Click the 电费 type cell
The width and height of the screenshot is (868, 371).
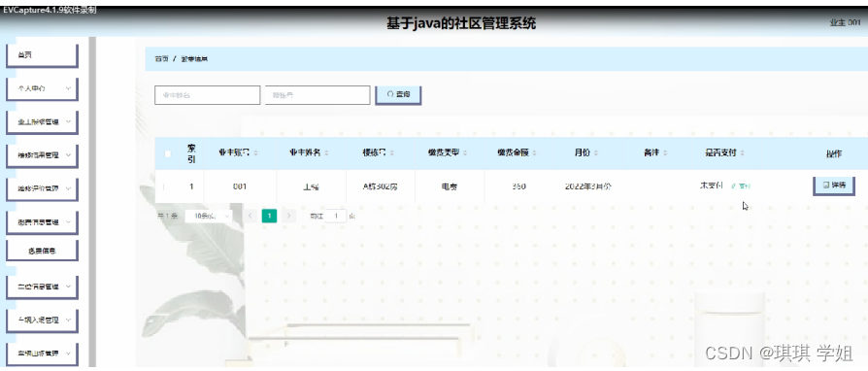[449, 186]
